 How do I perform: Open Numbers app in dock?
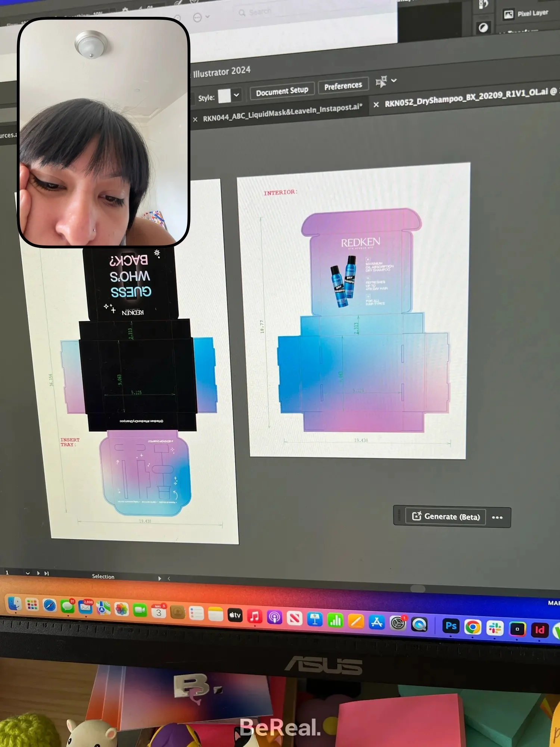(335, 621)
